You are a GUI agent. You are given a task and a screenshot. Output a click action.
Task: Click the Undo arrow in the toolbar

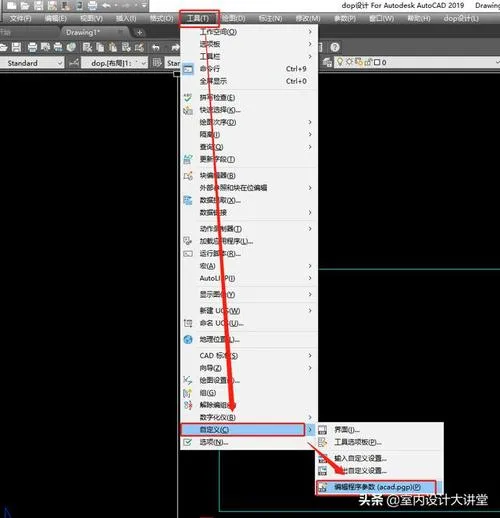(x=156, y=47)
